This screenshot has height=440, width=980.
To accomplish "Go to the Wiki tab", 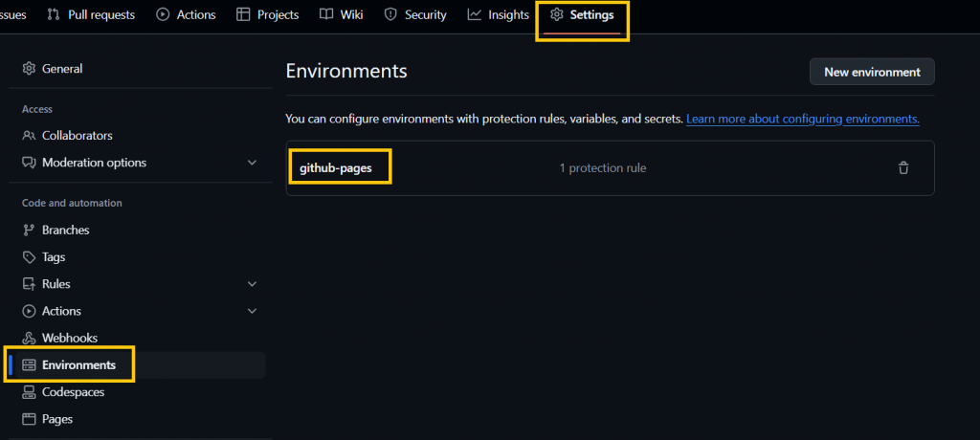I will [x=341, y=15].
